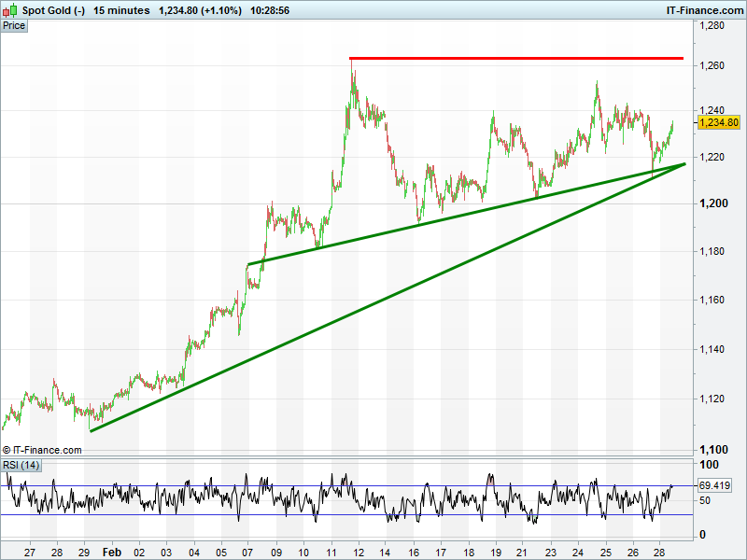The image size is (747, 560).
Task: Click the 10:28:56 clock in header
Action: pyautogui.click(x=270, y=10)
